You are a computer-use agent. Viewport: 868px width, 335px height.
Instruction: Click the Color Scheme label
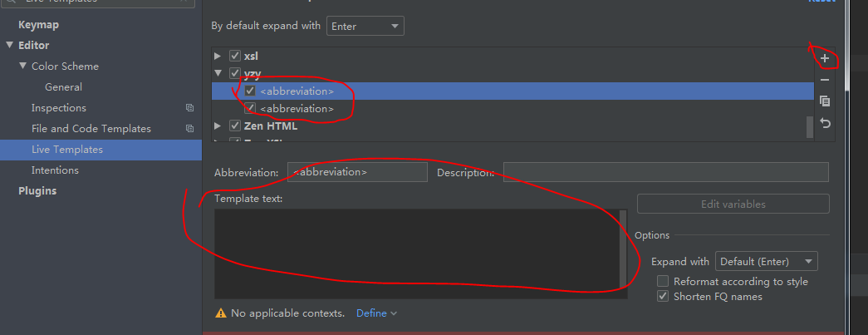coord(66,66)
